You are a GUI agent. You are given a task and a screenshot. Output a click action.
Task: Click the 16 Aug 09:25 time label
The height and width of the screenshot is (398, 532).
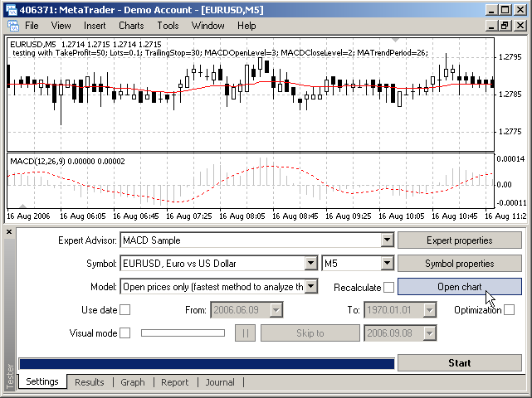pos(348,216)
